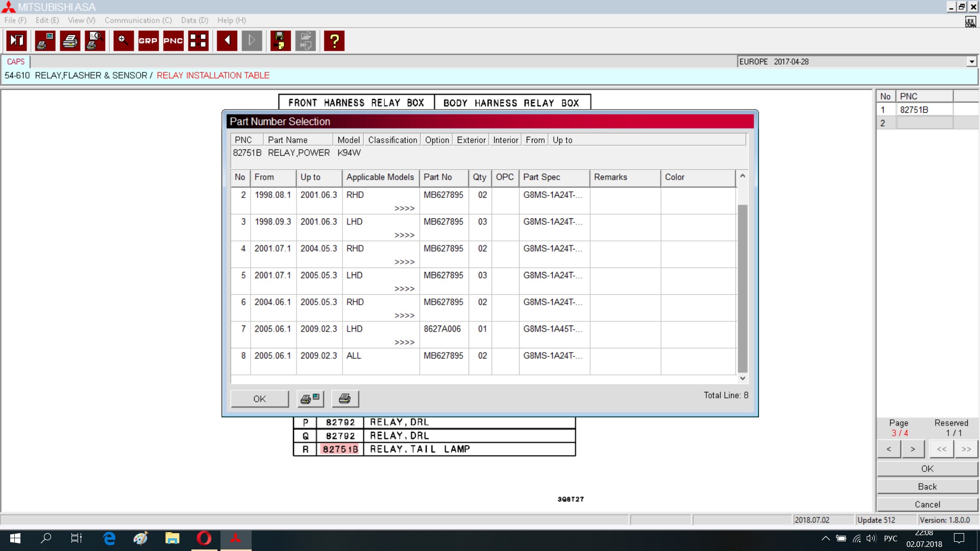The height and width of the screenshot is (551, 980).
Task: Open the Data (D) menu
Action: click(194, 20)
